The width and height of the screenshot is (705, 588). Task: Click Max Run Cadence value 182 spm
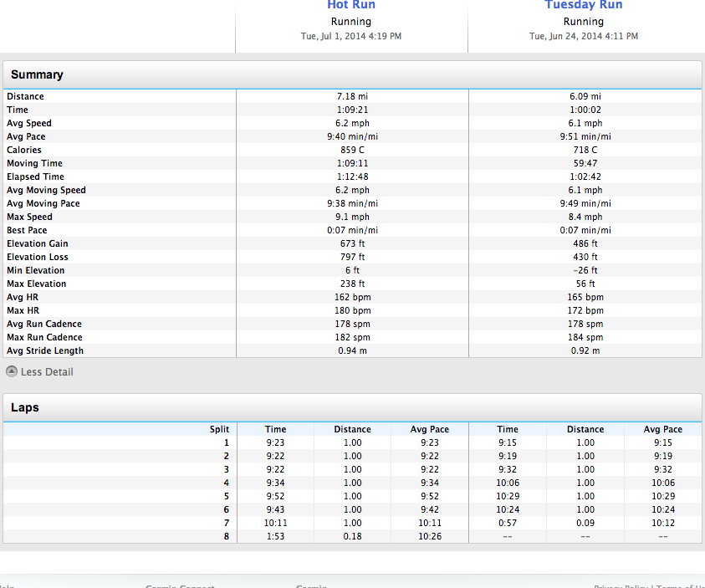352,338
